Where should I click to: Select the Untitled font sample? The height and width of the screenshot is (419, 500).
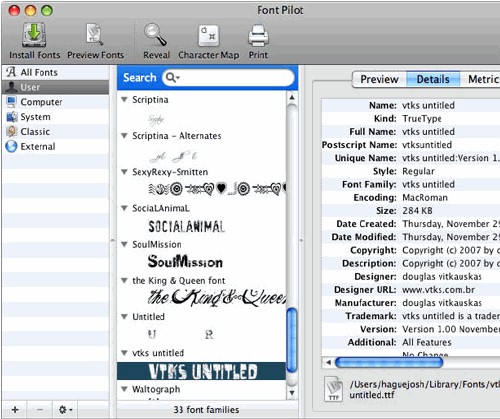pyautogui.click(x=180, y=334)
